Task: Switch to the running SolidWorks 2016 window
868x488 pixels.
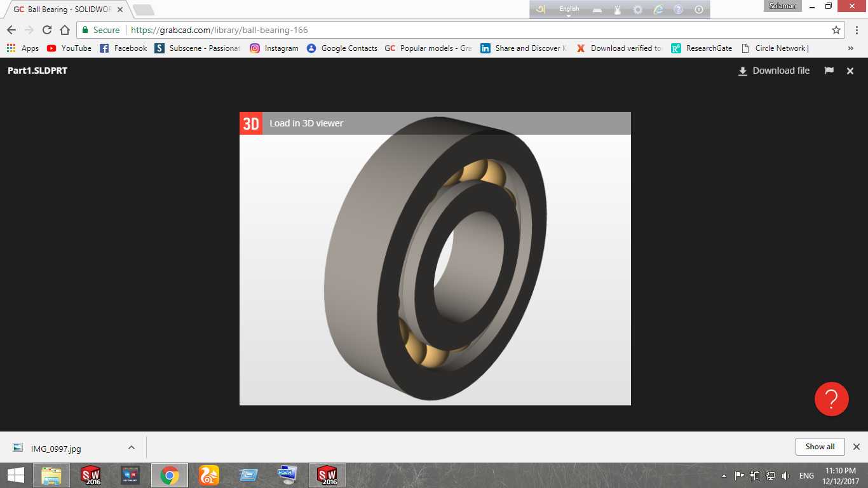Action: 327,475
